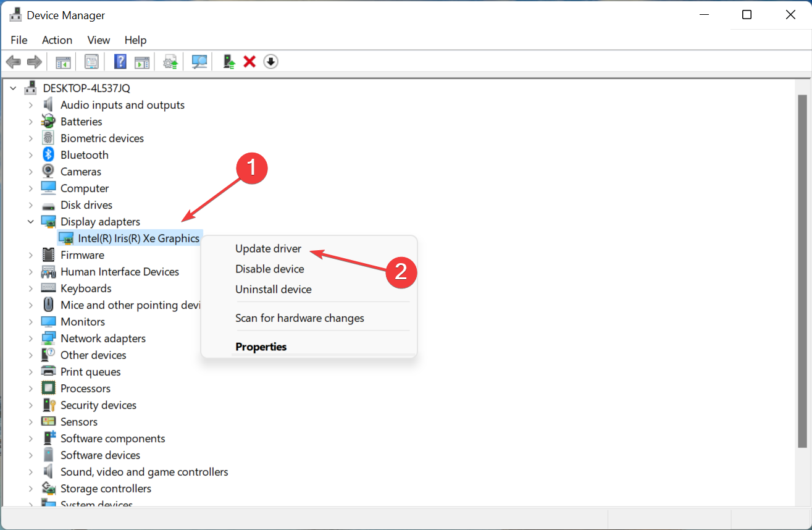Image resolution: width=812 pixels, height=530 pixels.
Task: Open the Properties toolbar icon
Action: [92, 62]
